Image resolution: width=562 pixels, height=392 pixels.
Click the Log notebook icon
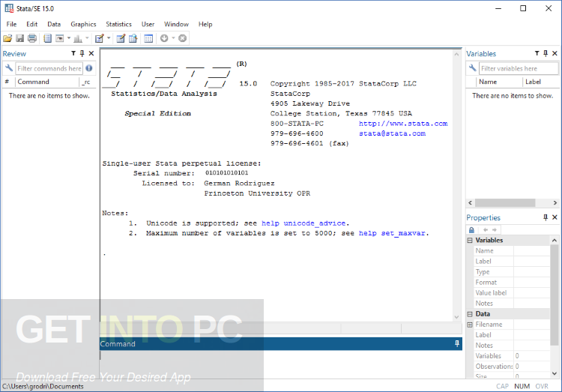click(47, 38)
